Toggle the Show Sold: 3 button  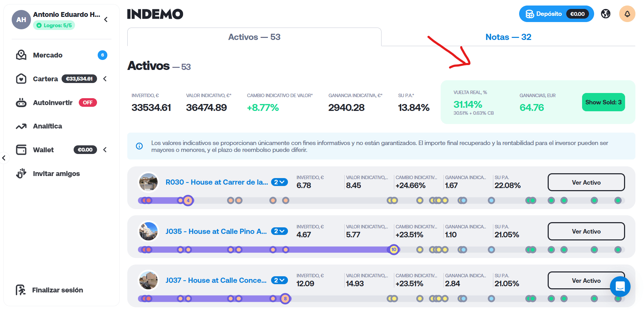pos(603,102)
